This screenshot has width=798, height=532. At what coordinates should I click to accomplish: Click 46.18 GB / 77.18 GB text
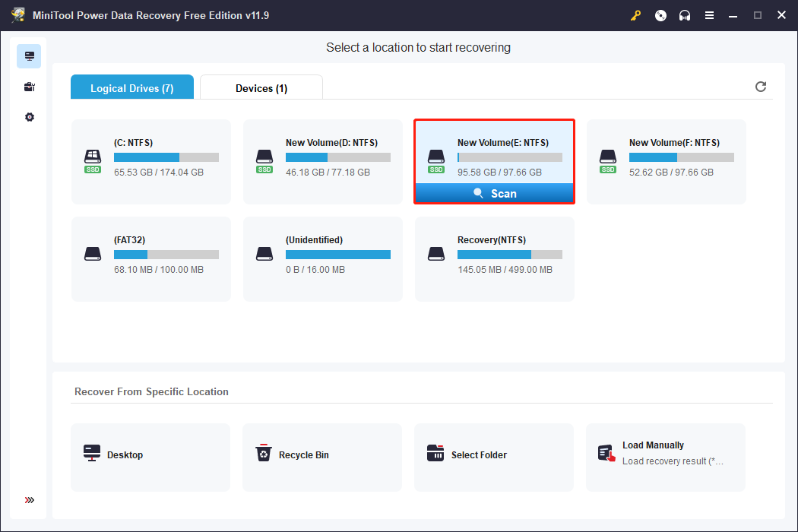(328, 172)
